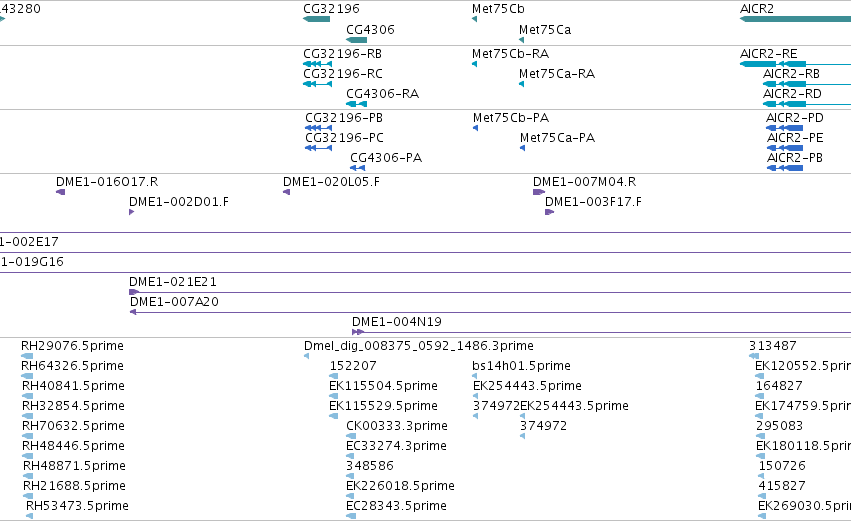The image size is (851, 521).
Task: Open EST EC28343.5prime
Action: (396, 506)
